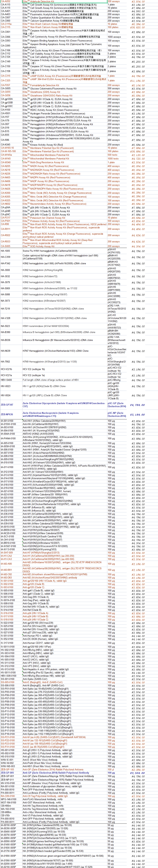Click catalog number CA-C115a

pyautogui.click(x=6, y=24)
